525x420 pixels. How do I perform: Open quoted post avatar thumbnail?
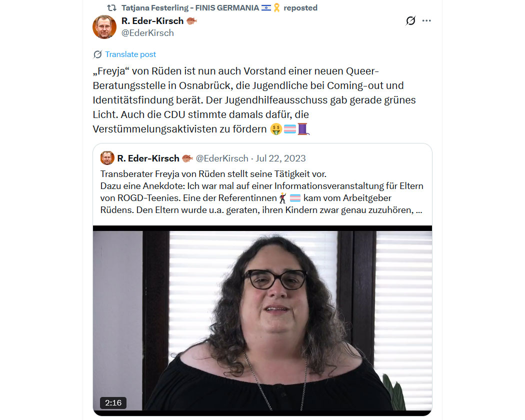[x=107, y=158]
